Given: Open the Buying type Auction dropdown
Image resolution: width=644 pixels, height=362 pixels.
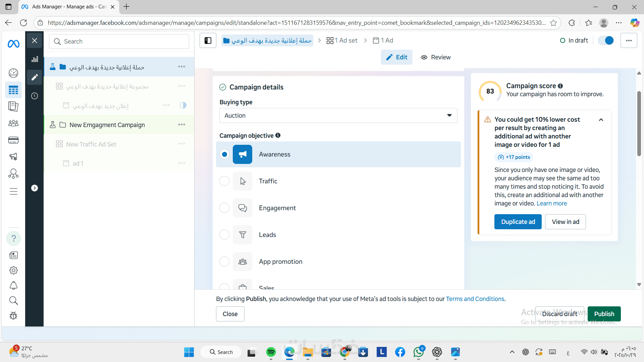Looking at the screenshot, I should tap(338, 115).
